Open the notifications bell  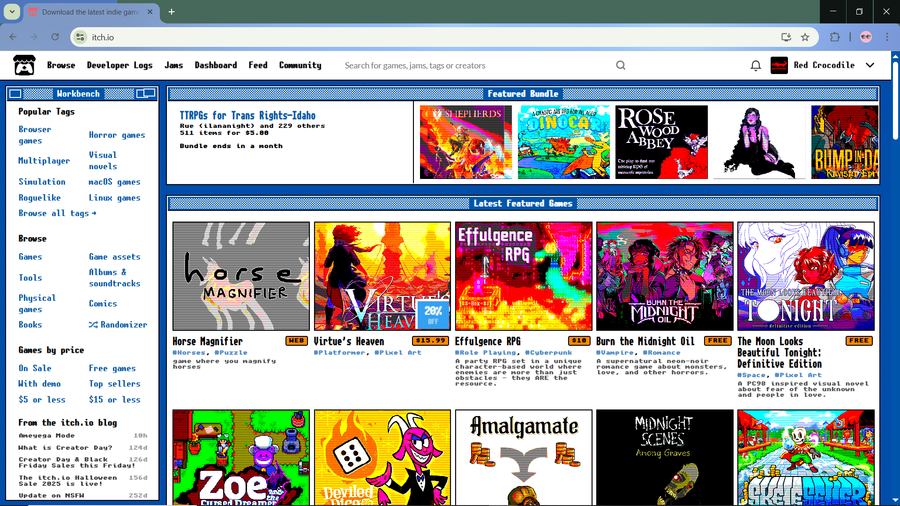755,65
